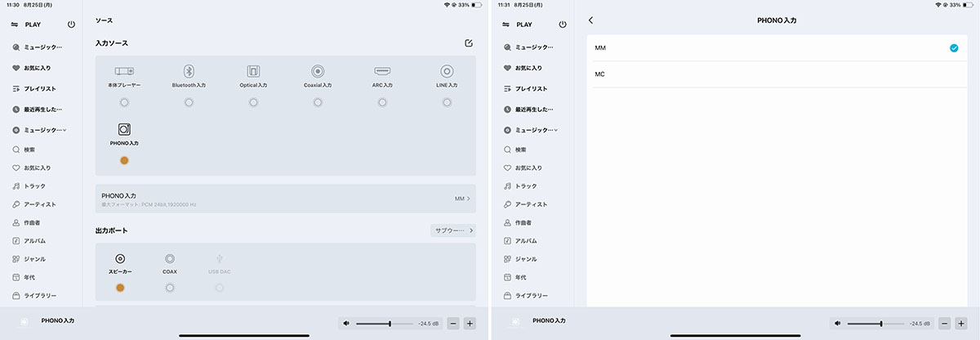Viewport: 980px width, 340px height.
Task: Choose the スピーカー output port icon
Action: point(120,258)
